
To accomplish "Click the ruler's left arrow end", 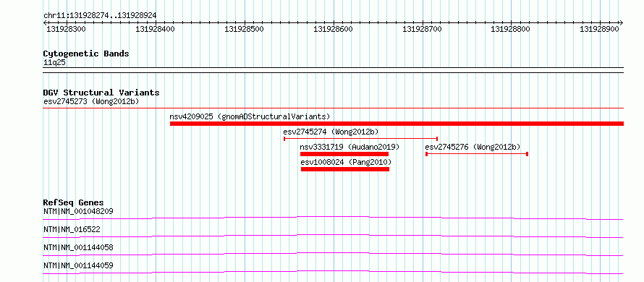I will (x=45, y=22).
